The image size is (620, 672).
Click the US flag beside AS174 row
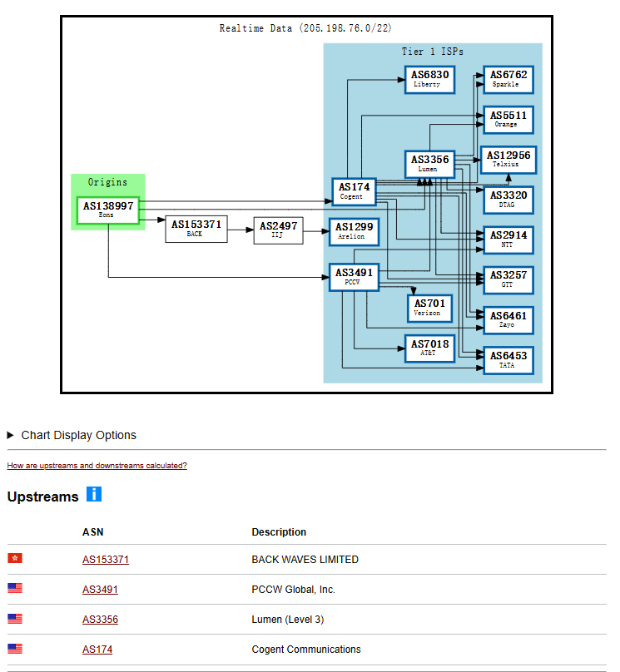point(15,649)
